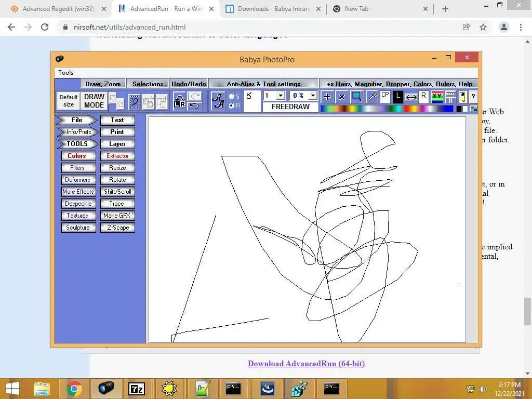Screen dimensions: 532x399
Task: Click the redo arrow icon
Action: [x=195, y=96]
